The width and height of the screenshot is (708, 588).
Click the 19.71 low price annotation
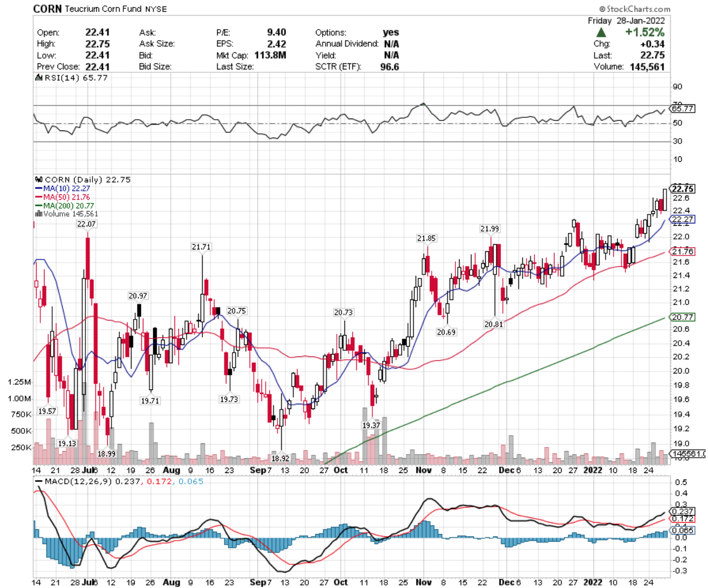click(x=150, y=401)
